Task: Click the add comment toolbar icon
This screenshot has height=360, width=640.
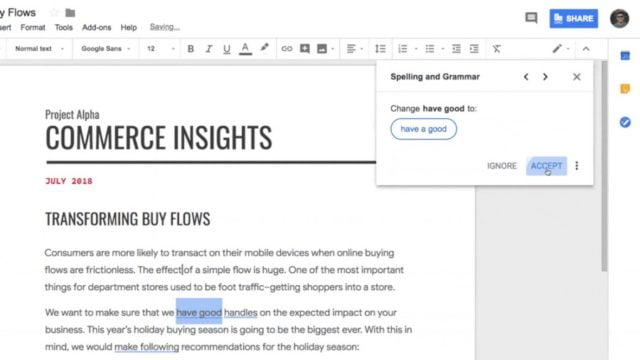Action: (304, 49)
